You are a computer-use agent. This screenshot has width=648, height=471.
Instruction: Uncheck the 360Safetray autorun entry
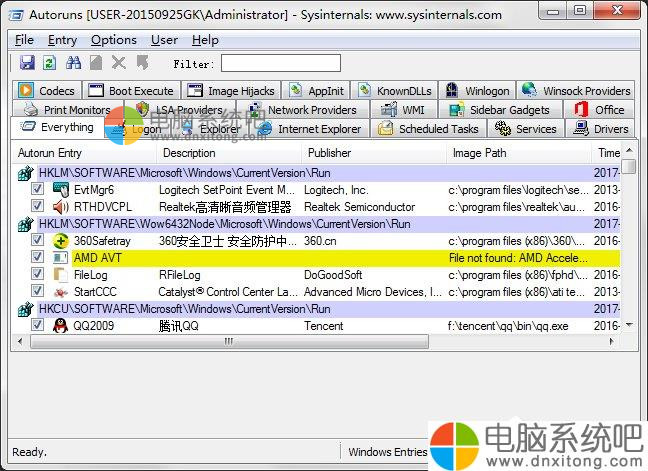point(38,240)
